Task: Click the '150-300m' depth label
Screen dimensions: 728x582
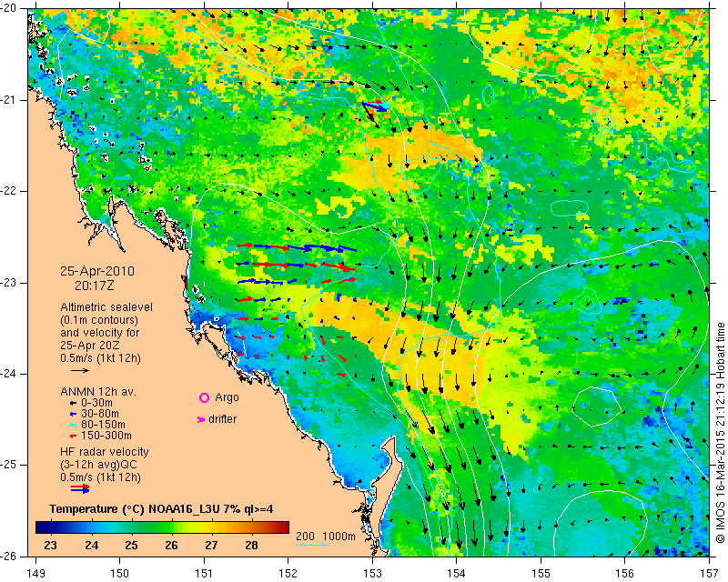Action: pyautogui.click(x=106, y=436)
